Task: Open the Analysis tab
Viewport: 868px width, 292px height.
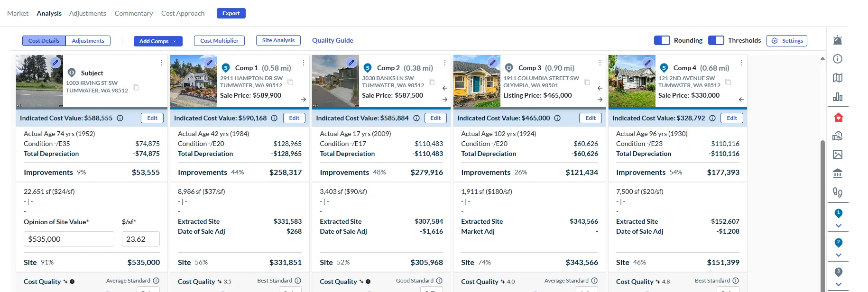Action: coord(49,13)
